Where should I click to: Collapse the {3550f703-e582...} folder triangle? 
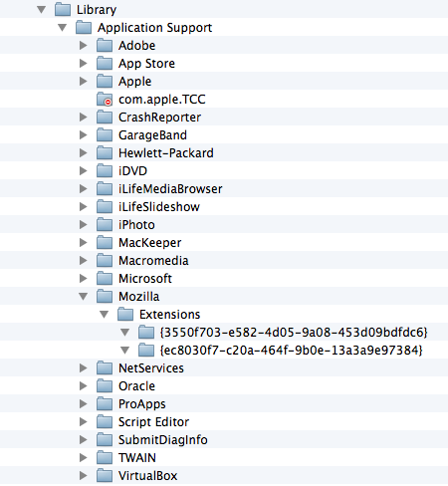pos(125,333)
